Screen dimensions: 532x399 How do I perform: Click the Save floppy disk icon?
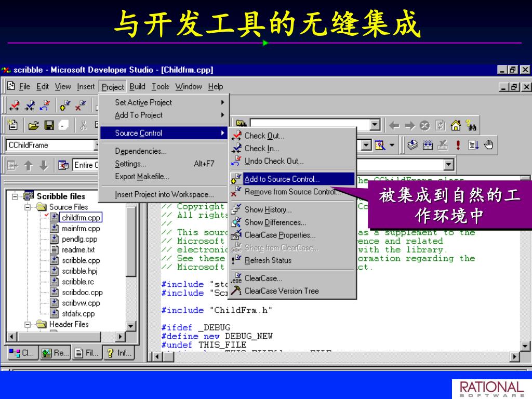49,126
